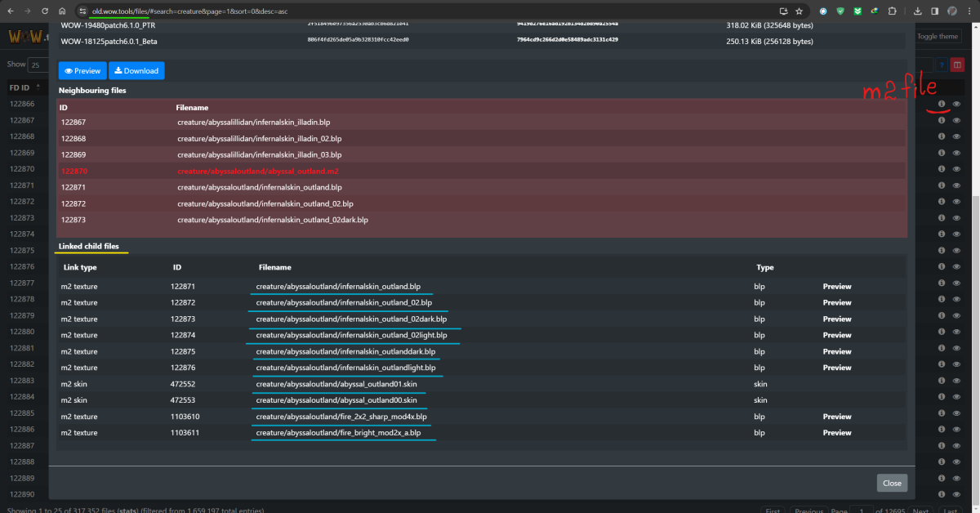Viewport: 980px width, 513px height.
Task: Click the red column layout icon
Action: click(958, 65)
